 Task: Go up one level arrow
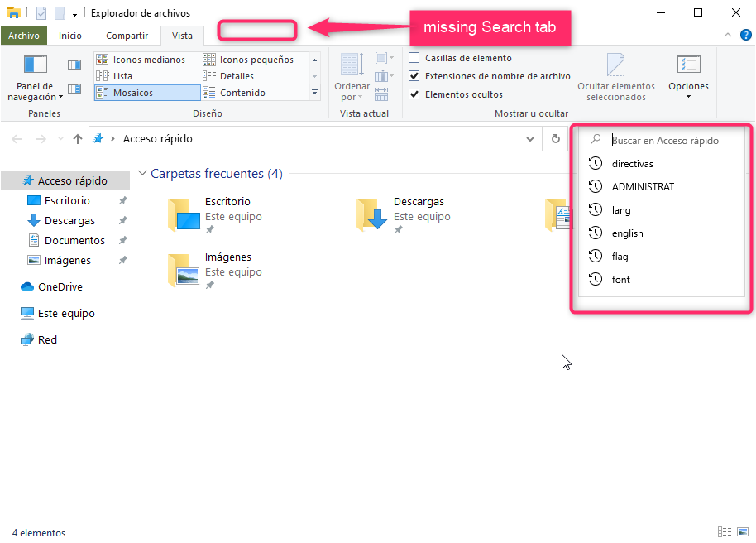pos(78,139)
